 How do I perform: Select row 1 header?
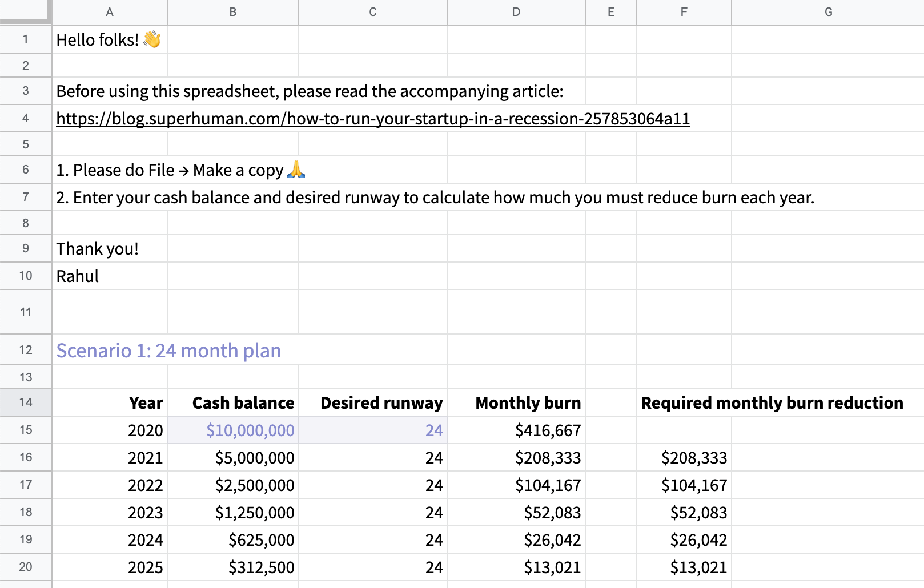point(26,39)
